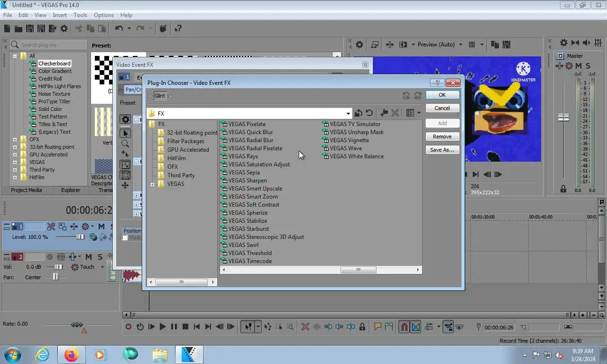607x364 pixels.
Task: Expand the VEGAS folder in Plug-In Chooser tree
Action: tap(153, 184)
